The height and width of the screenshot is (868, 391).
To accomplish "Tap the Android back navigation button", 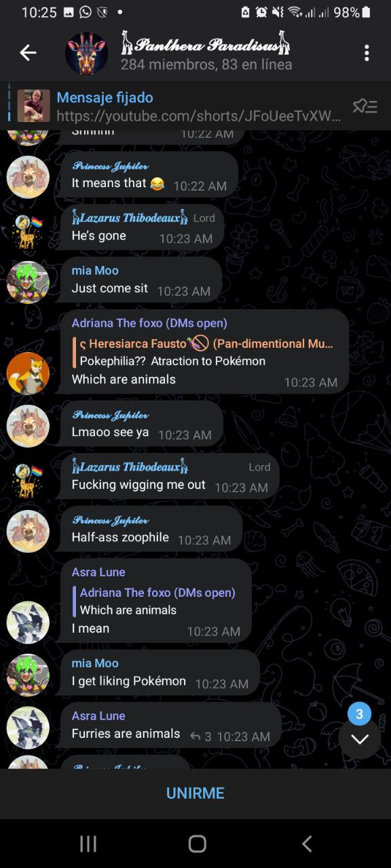I will tap(307, 844).
